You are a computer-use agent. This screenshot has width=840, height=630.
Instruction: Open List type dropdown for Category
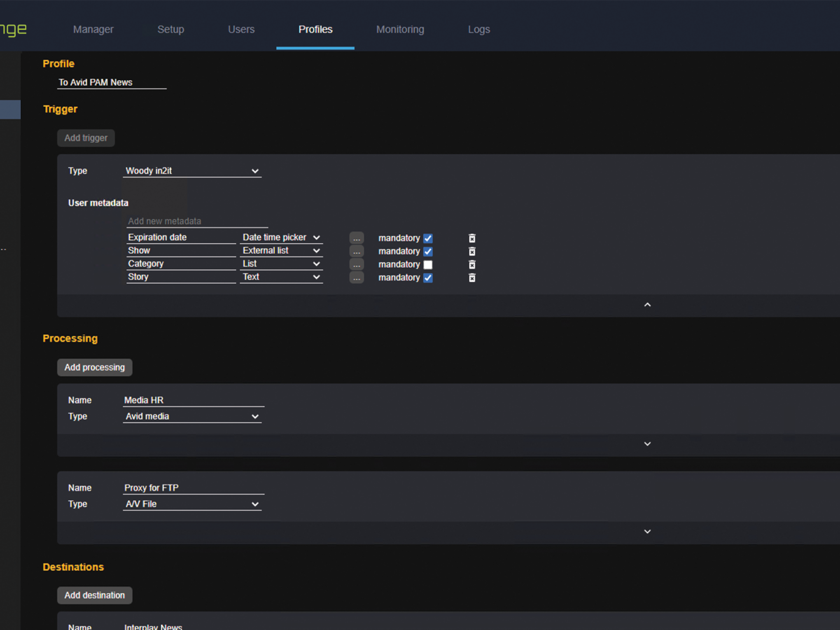tap(281, 264)
